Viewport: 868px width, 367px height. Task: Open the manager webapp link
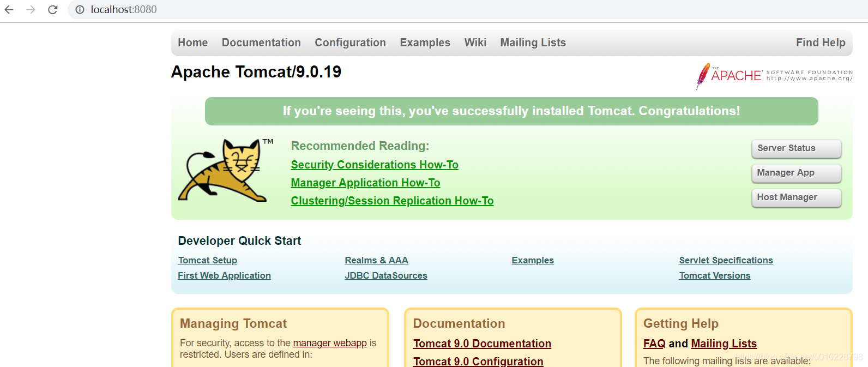pos(330,343)
